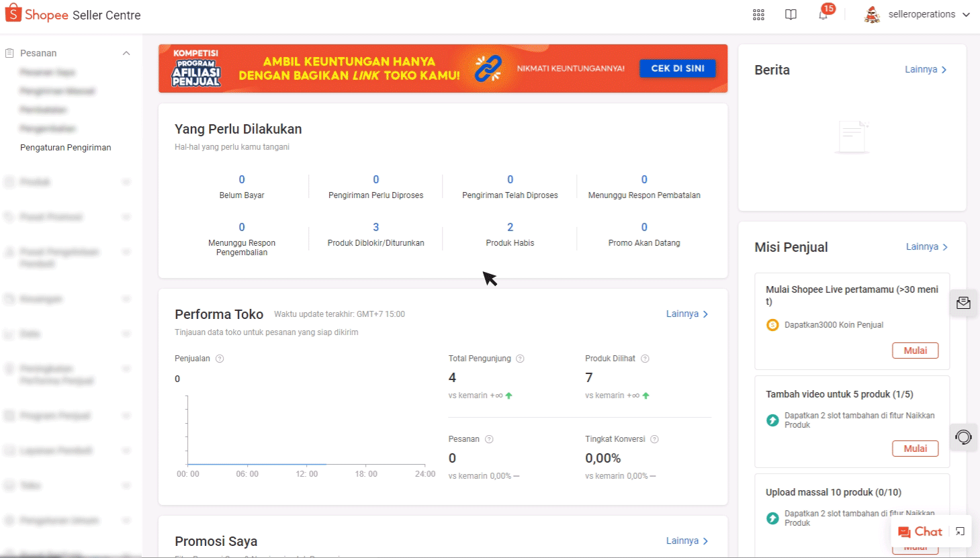Open the seller education book icon
980x558 pixels.
pyautogui.click(x=791, y=15)
